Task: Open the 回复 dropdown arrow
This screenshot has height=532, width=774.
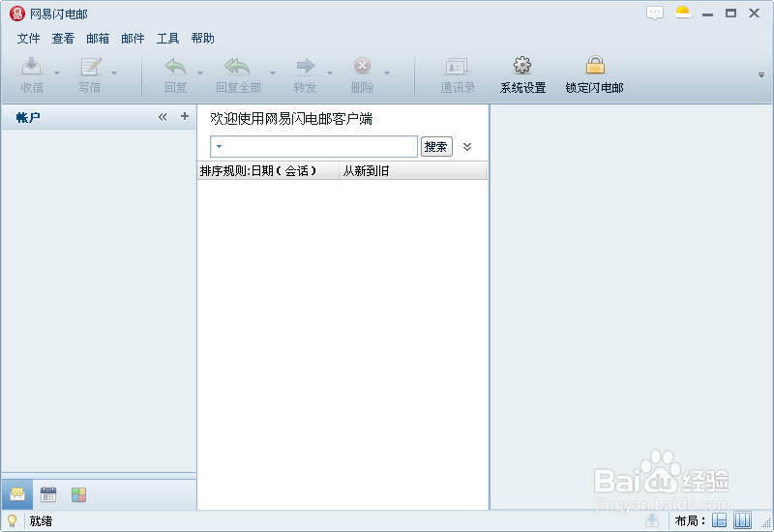Action: point(200,74)
